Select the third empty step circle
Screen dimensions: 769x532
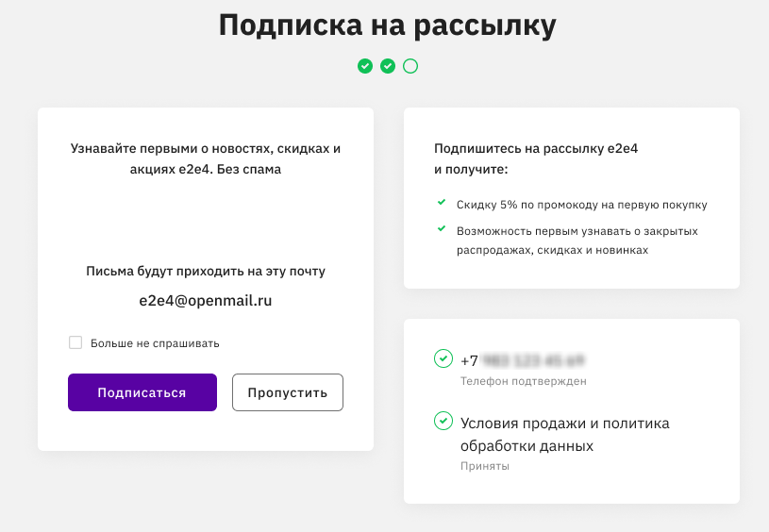click(x=410, y=66)
